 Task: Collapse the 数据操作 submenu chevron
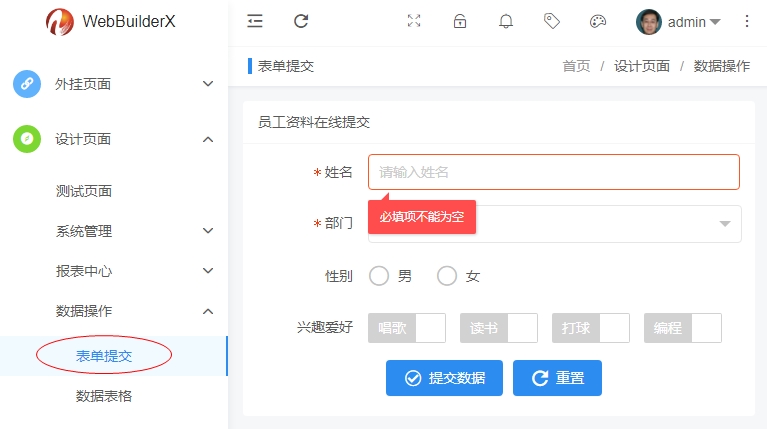(x=208, y=311)
